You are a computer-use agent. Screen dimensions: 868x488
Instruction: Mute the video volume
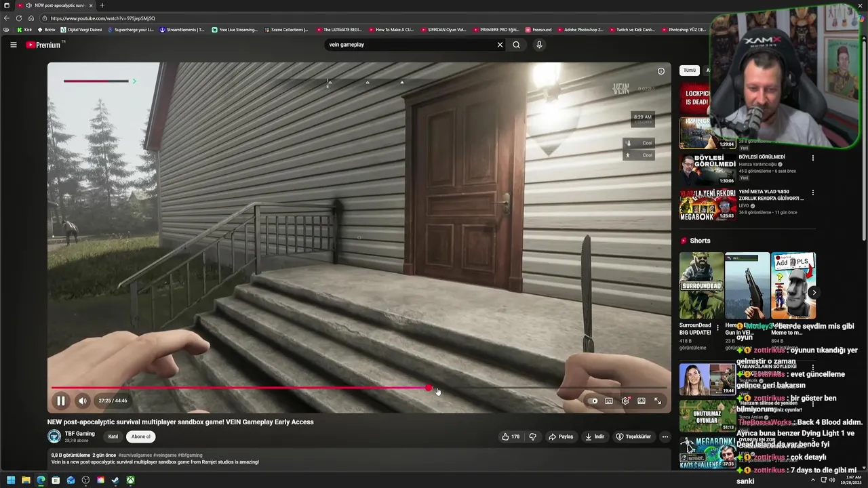coord(82,401)
